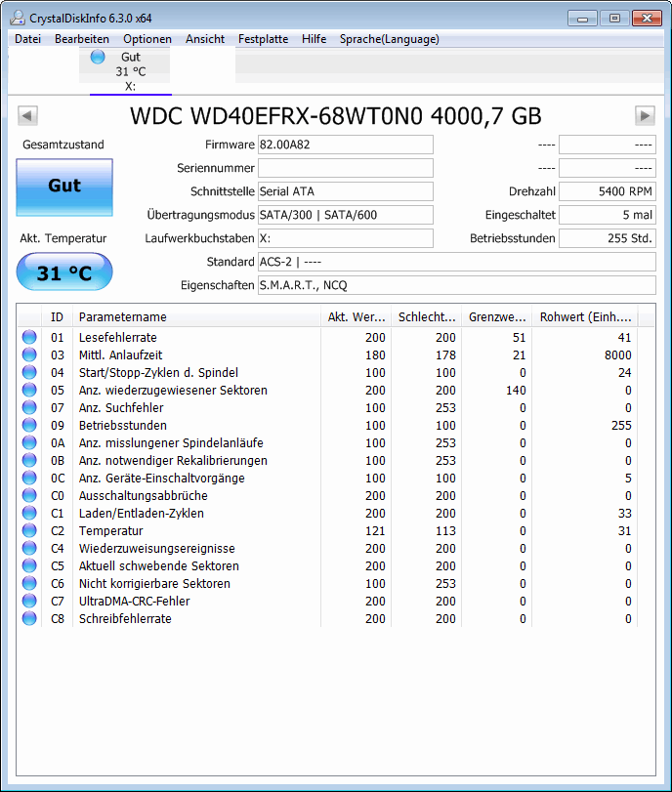Click status orb for Nicht korrigierbare Sektoren
The image size is (672, 792).
pos(29,583)
